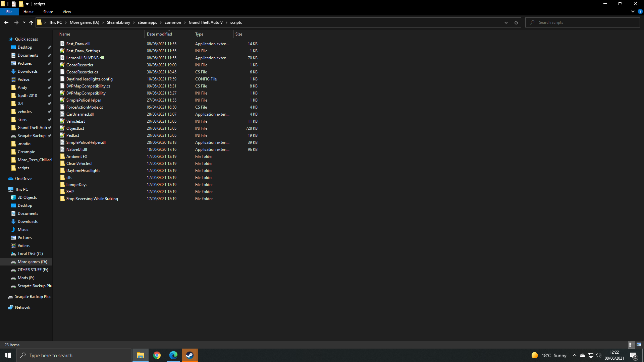The width and height of the screenshot is (644, 362).
Task: Select OTHER STUFF (E:) drive
Action: pyautogui.click(x=33, y=270)
